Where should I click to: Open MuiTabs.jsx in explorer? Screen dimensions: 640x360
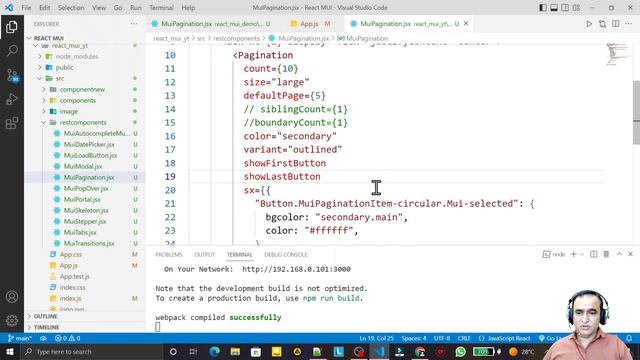80,233
